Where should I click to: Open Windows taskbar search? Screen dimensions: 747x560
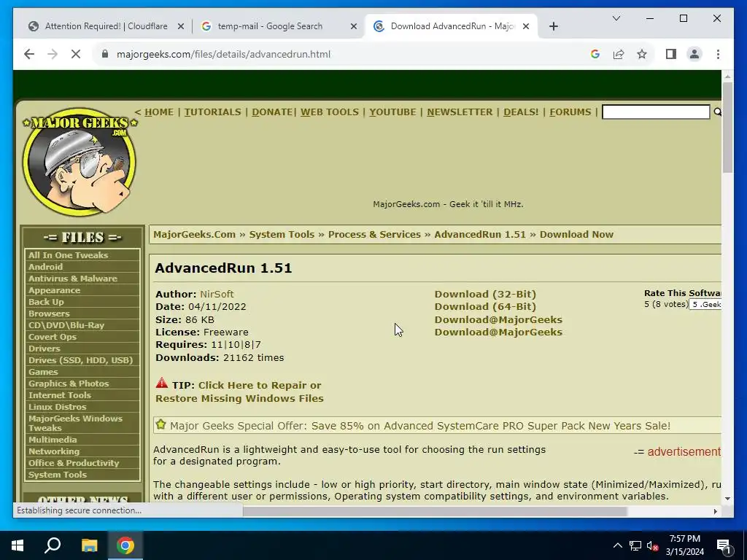pyautogui.click(x=53, y=545)
